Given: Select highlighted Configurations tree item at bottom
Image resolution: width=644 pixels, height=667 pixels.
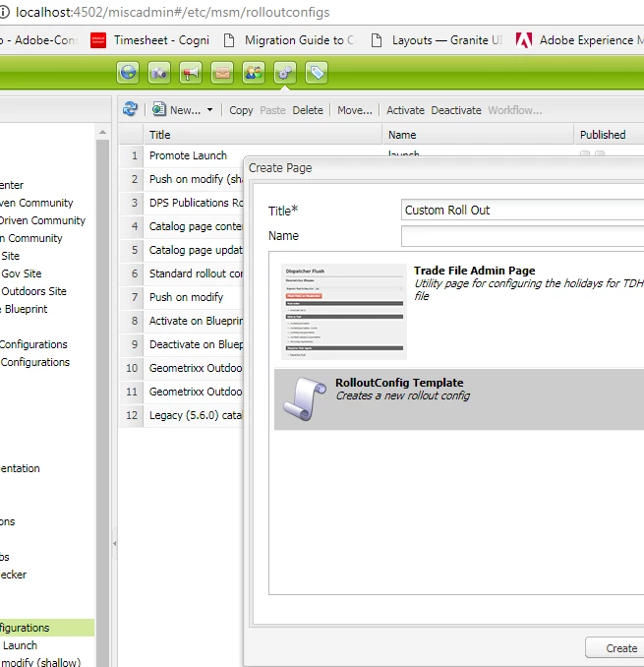Looking at the screenshot, I should 47,628.
